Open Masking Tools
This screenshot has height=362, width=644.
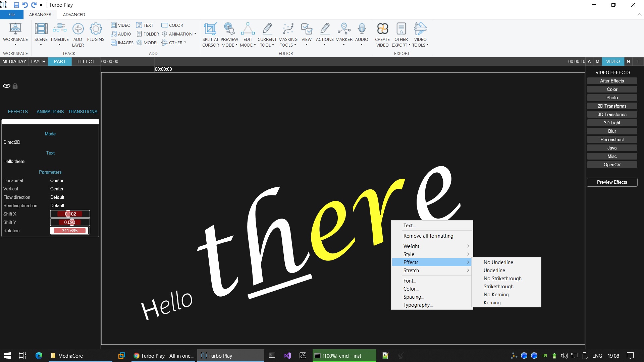tap(288, 34)
